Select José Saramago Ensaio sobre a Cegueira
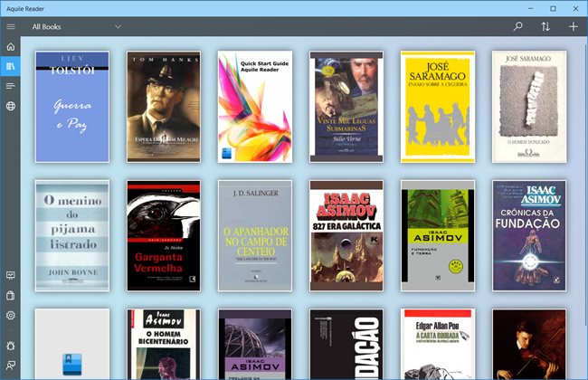The width and height of the screenshot is (588, 380). 438,106
